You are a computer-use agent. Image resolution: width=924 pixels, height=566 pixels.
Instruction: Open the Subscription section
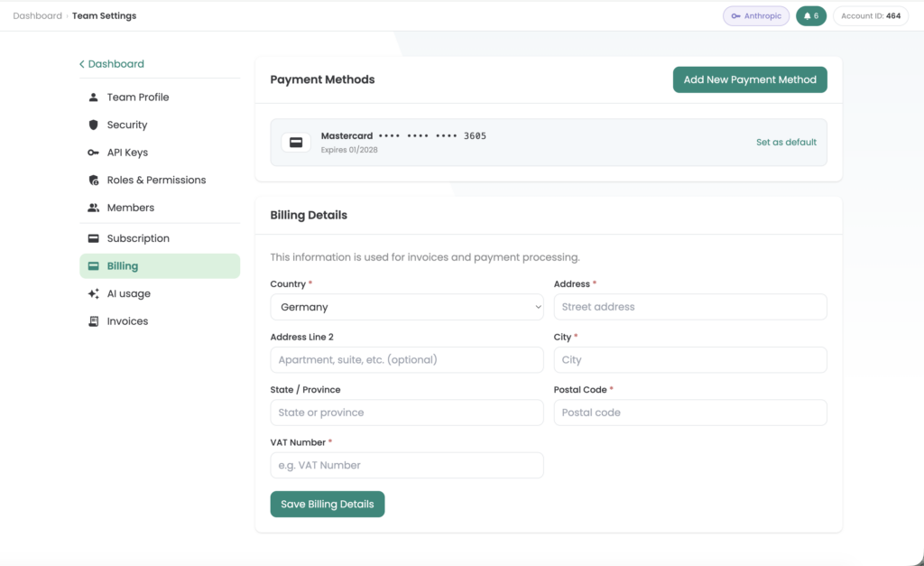tap(160, 238)
